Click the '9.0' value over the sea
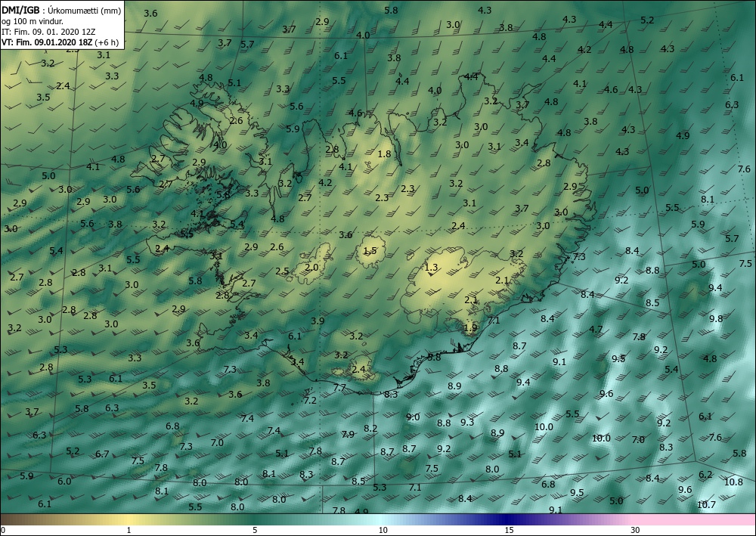 point(413,417)
